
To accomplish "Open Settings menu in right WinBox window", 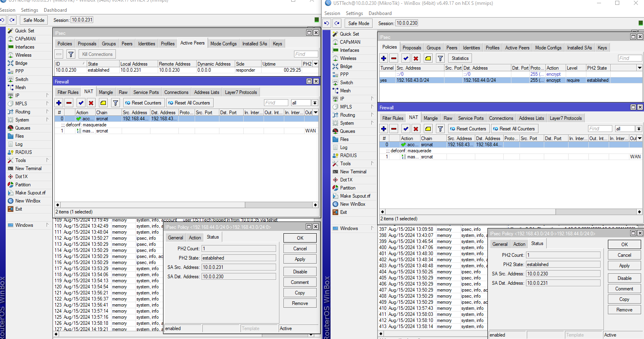I will tap(354, 13).
